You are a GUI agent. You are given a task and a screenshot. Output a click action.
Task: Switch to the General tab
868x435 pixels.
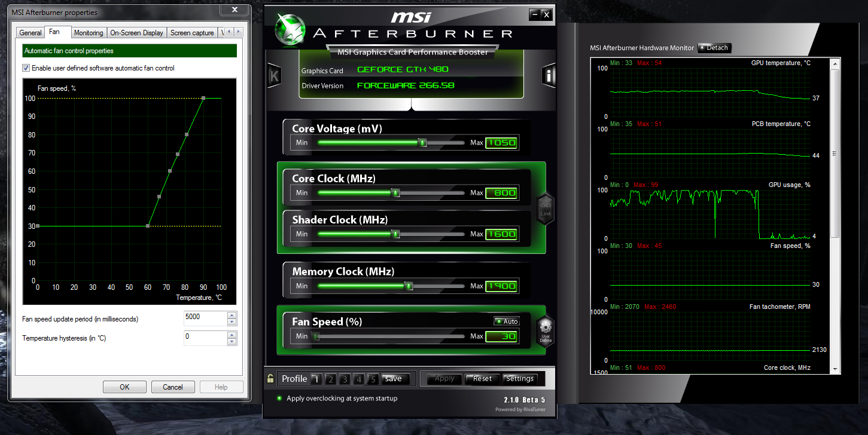click(31, 33)
